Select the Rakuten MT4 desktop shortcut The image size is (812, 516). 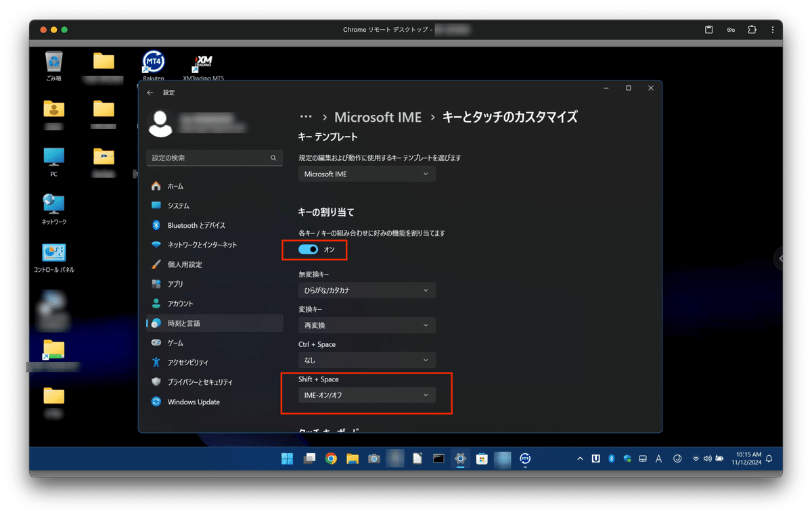tap(154, 66)
